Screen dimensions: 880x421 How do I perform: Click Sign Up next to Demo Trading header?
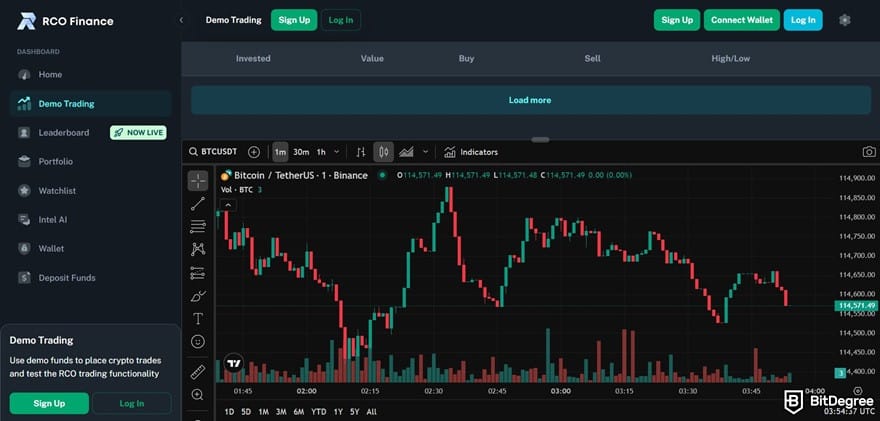(294, 20)
